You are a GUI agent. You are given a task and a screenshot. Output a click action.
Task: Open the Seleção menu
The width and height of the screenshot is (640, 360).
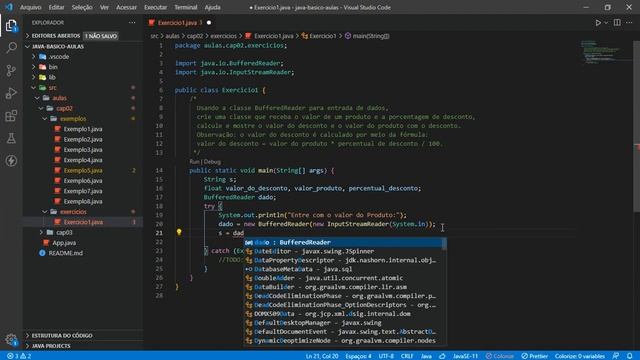(x=82, y=7)
